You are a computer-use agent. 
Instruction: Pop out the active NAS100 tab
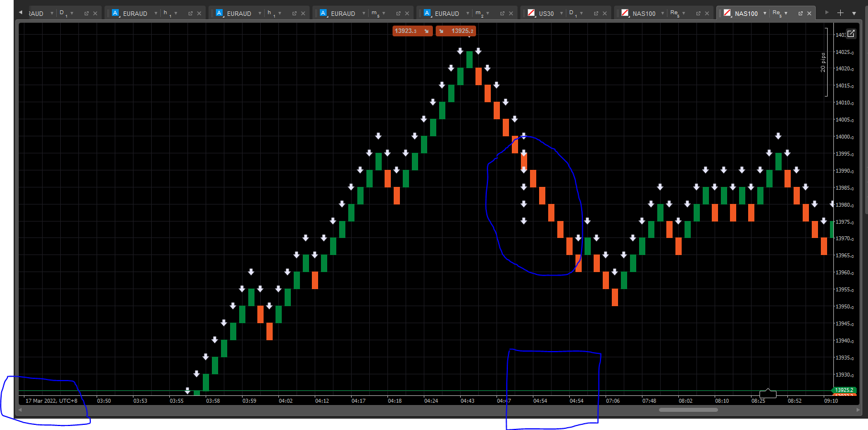[x=800, y=13]
